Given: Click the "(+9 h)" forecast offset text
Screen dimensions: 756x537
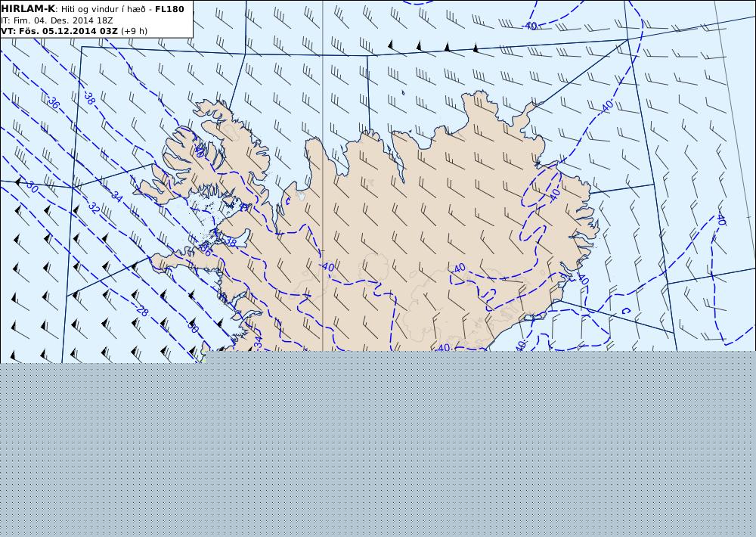Looking at the screenshot, I should (x=134, y=31).
